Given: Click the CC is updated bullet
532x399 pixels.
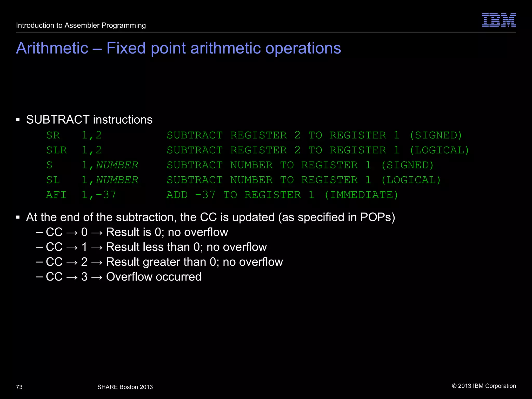Looking at the screenshot, I should pos(210,217).
